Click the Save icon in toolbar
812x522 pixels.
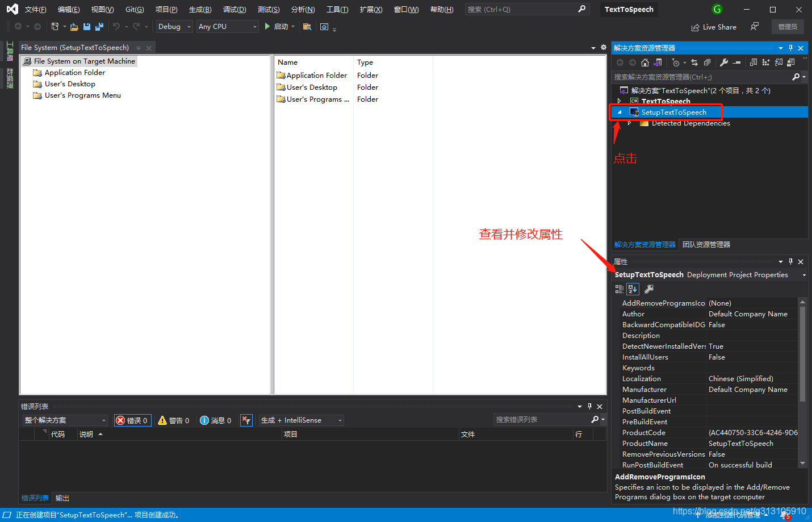tap(87, 27)
